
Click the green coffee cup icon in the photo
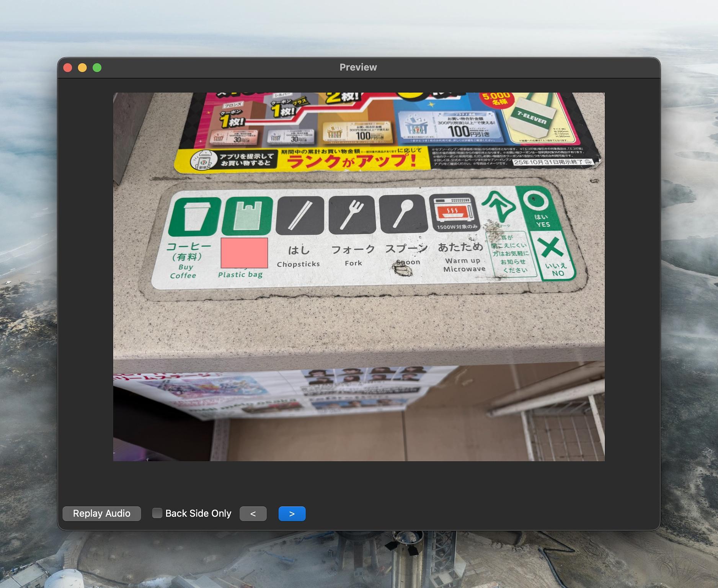(x=195, y=216)
